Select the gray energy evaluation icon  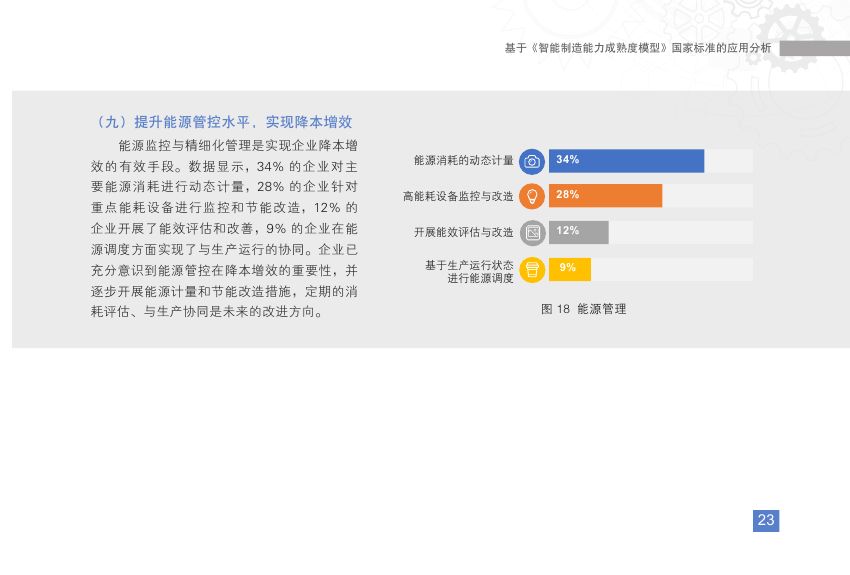pyautogui.click(x=532, y=232)
